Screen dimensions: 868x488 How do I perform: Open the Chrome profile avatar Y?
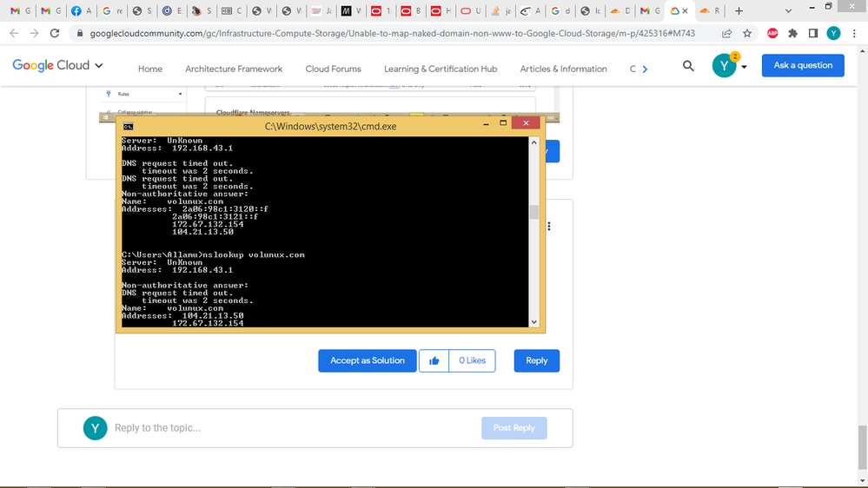click(x=833, y=33)
